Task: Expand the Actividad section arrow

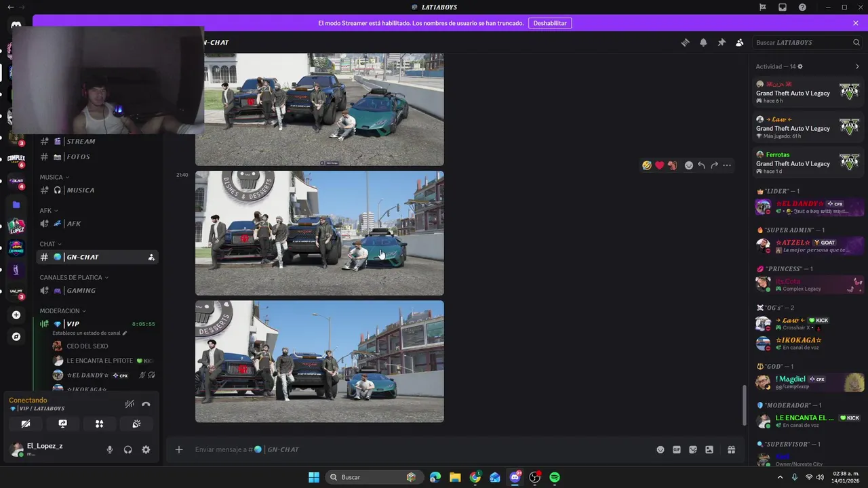Action: click(x=857, y=66)
